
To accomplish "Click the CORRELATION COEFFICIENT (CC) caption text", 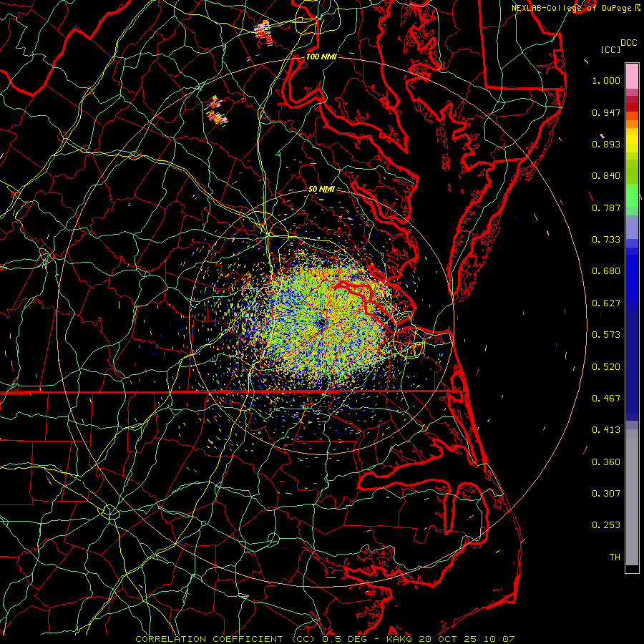I will [x=225, y=639].
